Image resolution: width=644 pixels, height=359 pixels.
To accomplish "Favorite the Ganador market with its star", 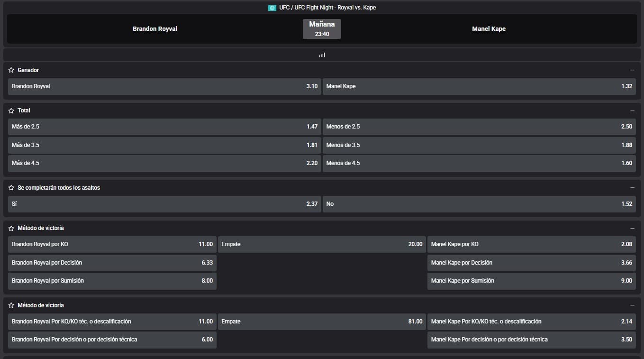I will click(11, 70).
